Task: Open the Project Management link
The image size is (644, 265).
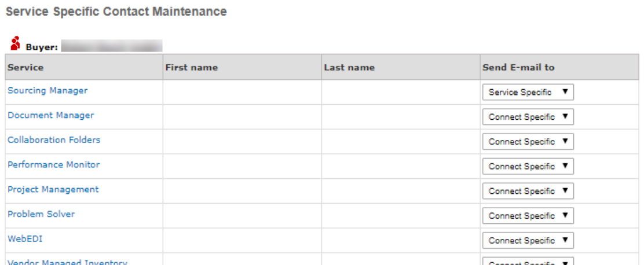Action: coord(53,190)
